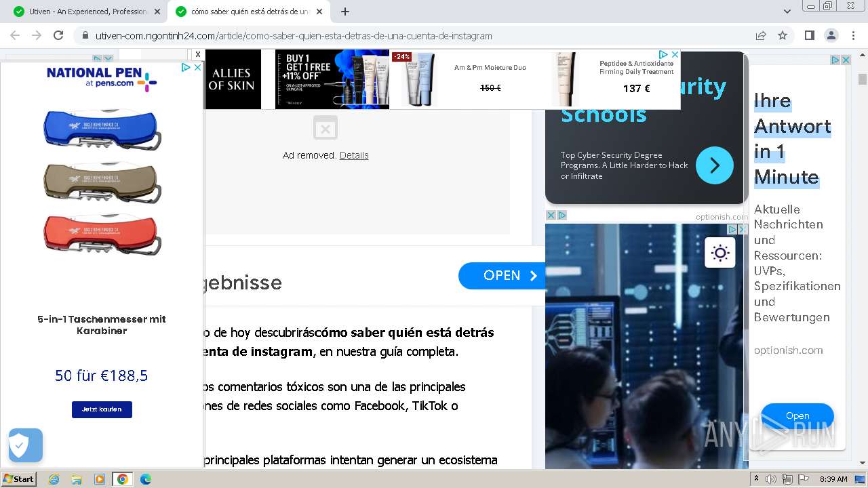Viewport: 868px width, 488px height.
Task: Show hidden system tray icons
Action: pyautogui.click(x=757, y=479)
